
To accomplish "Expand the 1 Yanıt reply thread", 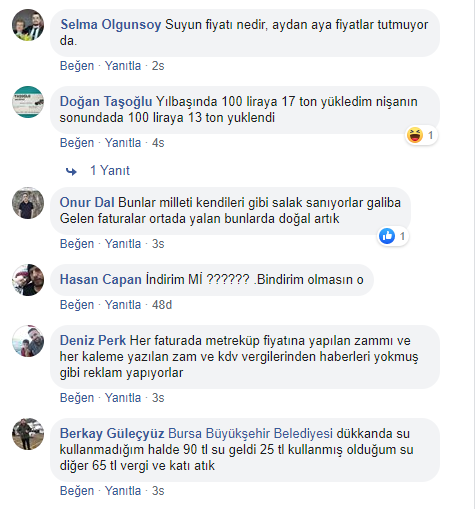I will (x=110, y=171).
